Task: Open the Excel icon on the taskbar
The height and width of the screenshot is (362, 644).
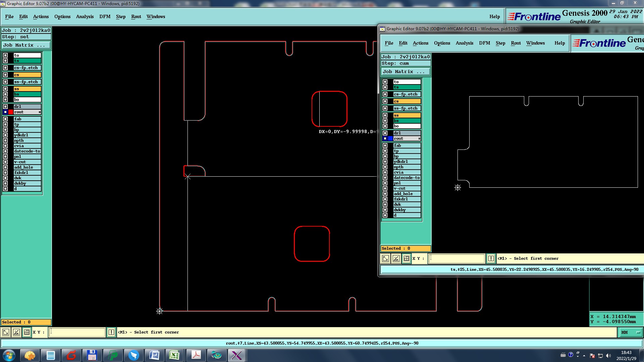Action: [x=174, y=355]
